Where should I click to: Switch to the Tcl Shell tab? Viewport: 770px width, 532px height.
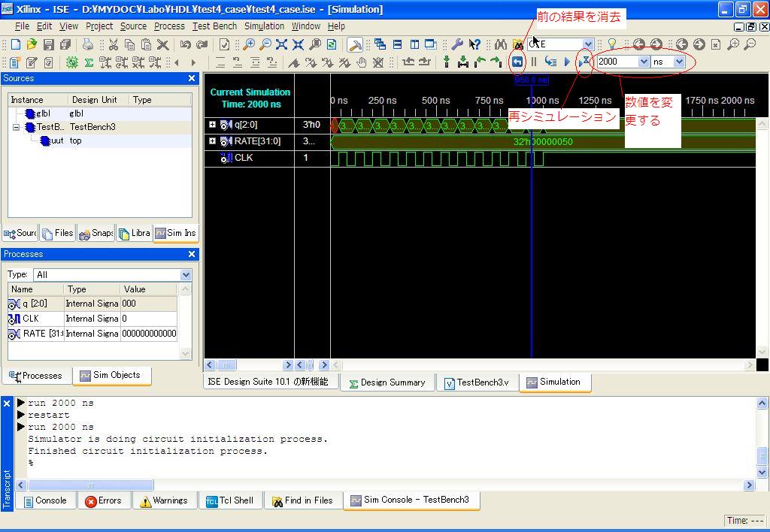click(229, 500)
